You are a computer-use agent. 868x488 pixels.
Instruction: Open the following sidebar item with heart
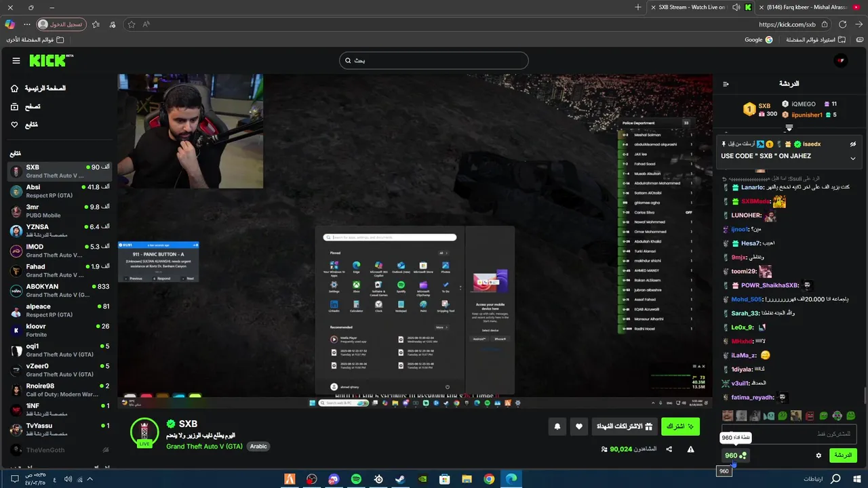24,125
